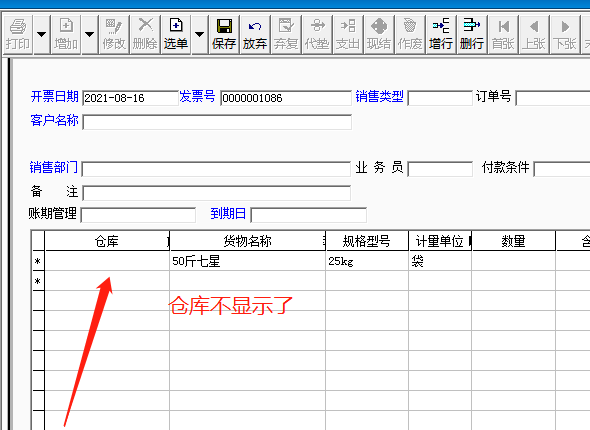Click the 保存 save disk icon
The height and width of the screenshot is (430, 590).
pos(224,26)
